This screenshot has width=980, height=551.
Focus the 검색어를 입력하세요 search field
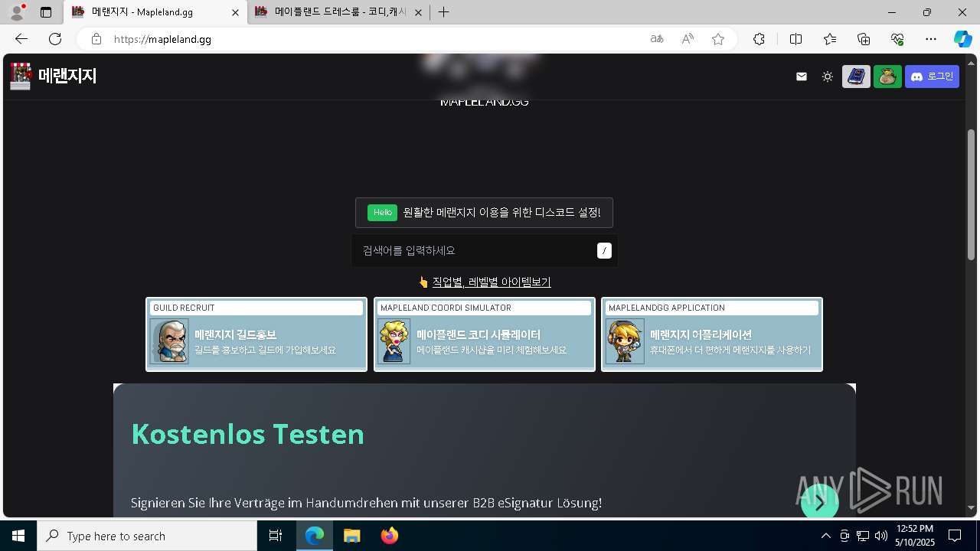point(484,250)
